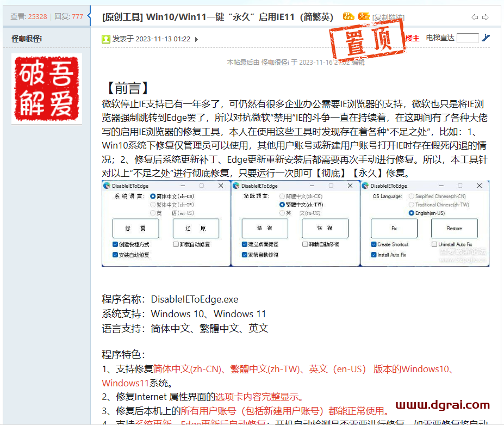Image resolution: width=504 pixels, height=425 pixels.
Task: Toggle Create Shortcut checkbox
Action: pos(390,244)
